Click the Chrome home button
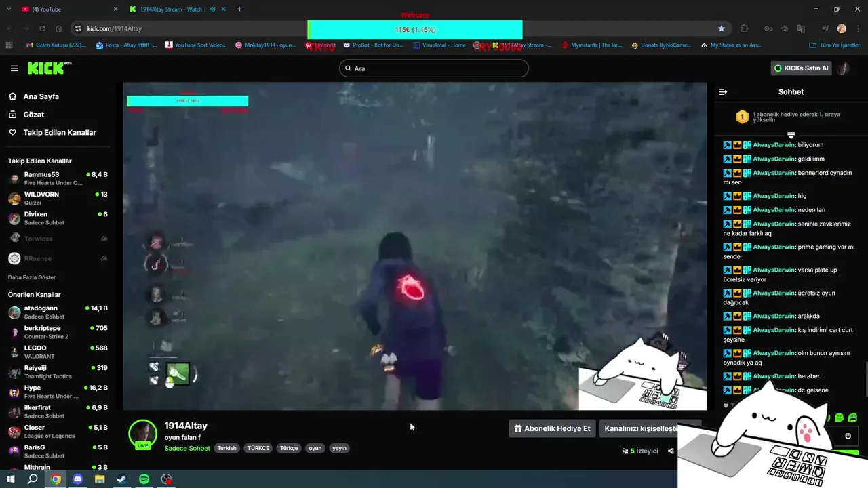Viewport: 868px width, 488px height. (58, 28)
